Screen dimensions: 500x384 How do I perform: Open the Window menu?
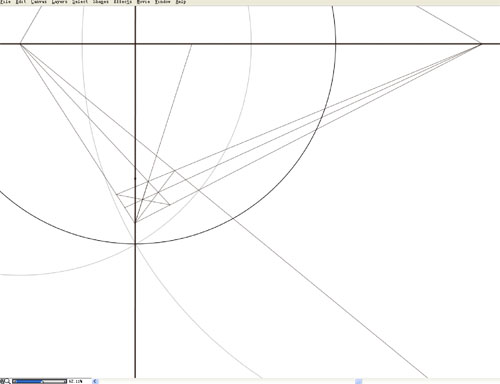(x=163, y=2)
